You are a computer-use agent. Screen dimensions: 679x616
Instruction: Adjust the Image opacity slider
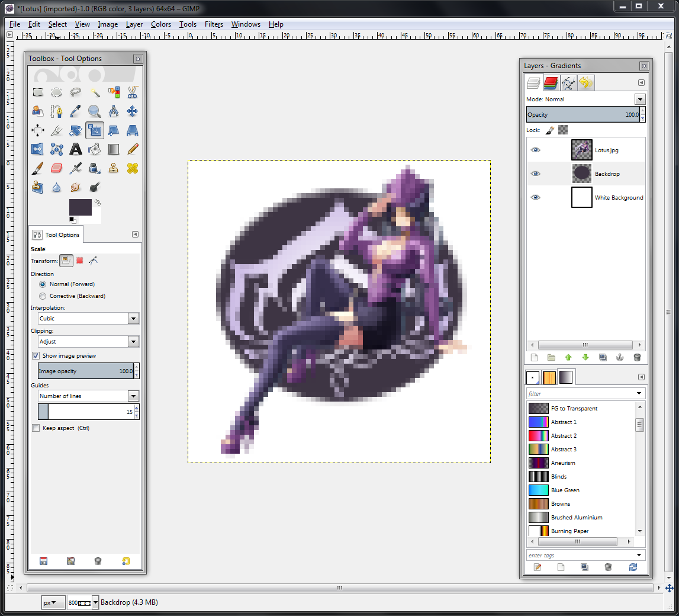pyautogui.click(x=86, y=371)
